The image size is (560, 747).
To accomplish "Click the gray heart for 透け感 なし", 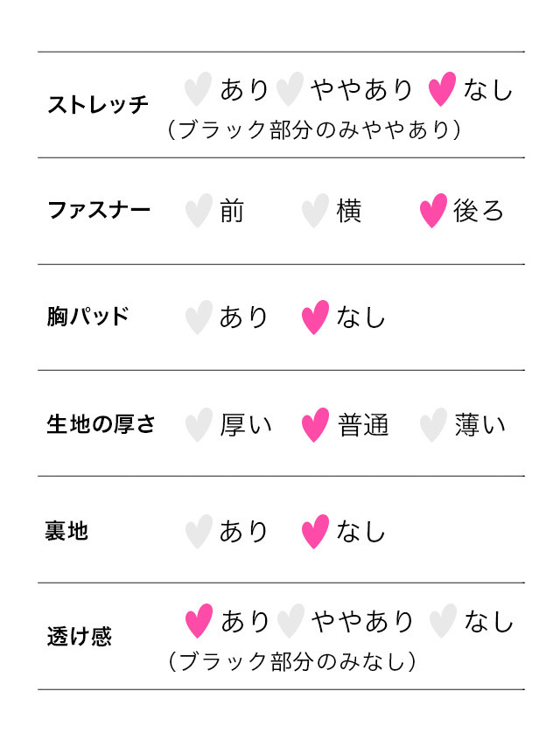I will click(x=443, y=621).
